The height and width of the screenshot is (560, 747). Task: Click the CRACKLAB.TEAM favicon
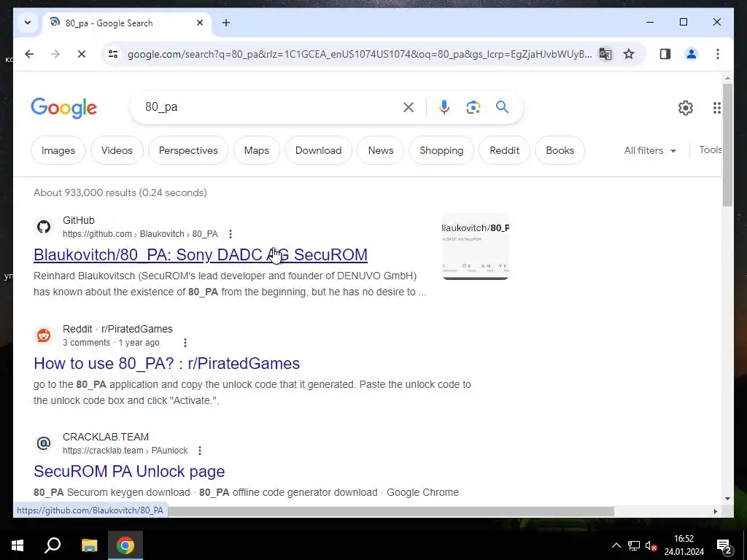pyautogui.click(x=44, y=443)
